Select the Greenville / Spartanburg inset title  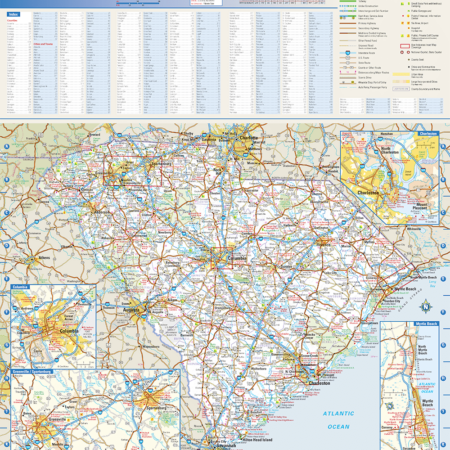point(32,371)
